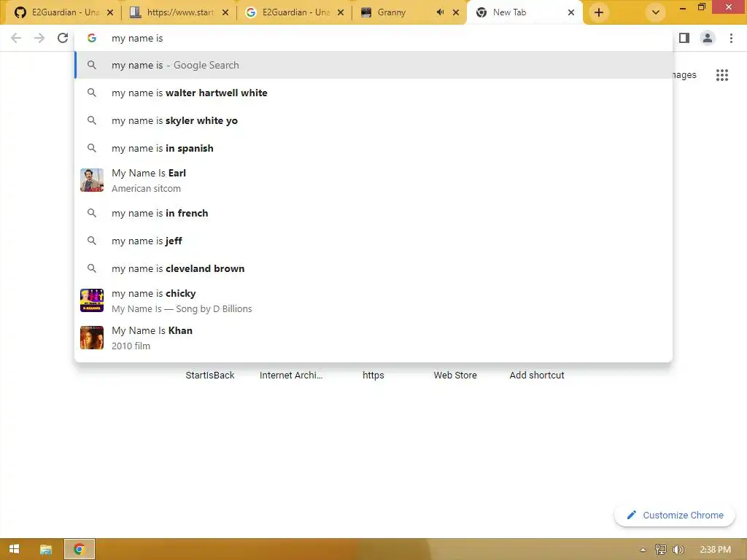747x560 pixels.
Task: Open the Windows Start menu
Action: pos(15,549)
